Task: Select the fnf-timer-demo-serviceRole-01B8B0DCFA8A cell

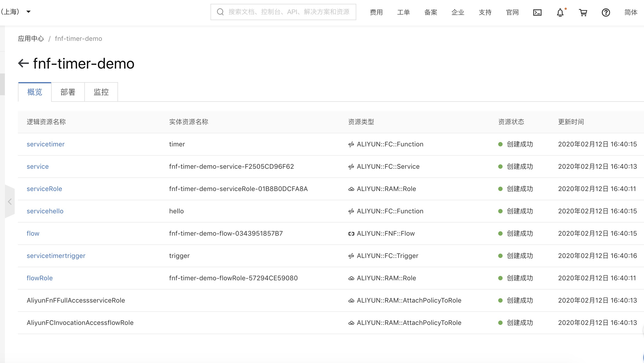Action: [x=239, y=189]
